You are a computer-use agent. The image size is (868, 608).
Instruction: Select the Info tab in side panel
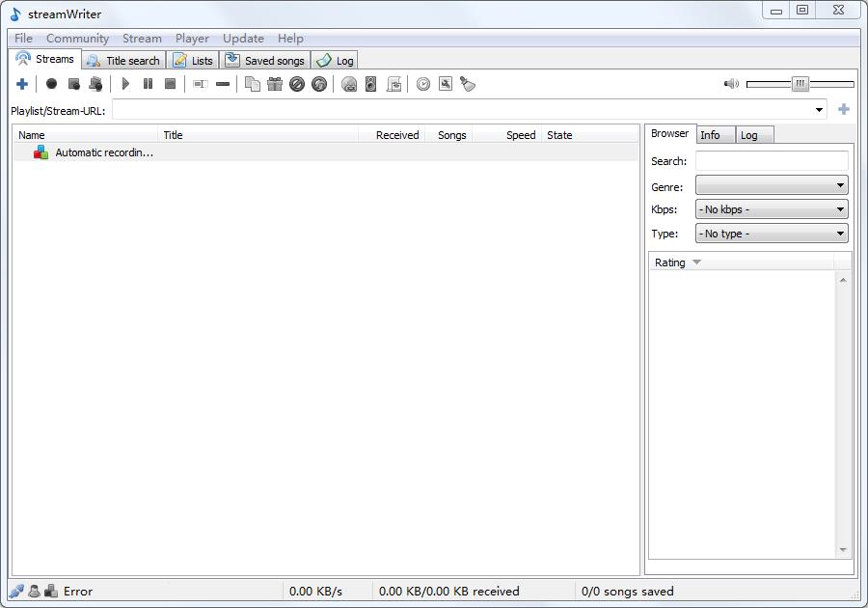(711, 135)
